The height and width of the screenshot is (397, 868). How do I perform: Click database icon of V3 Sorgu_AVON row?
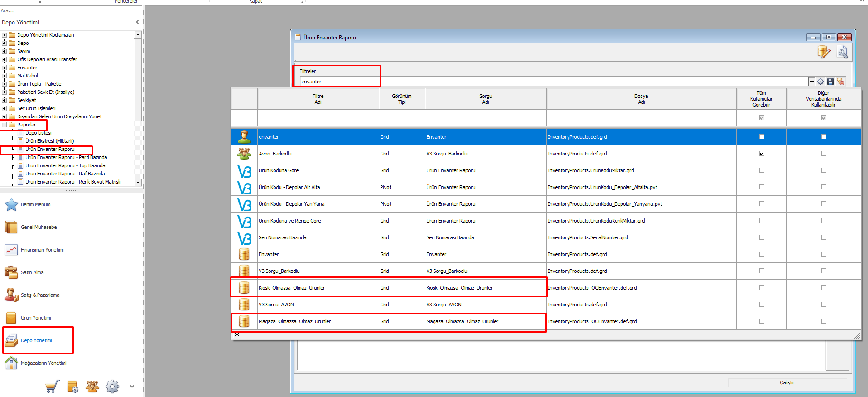(x=244, y=305)
